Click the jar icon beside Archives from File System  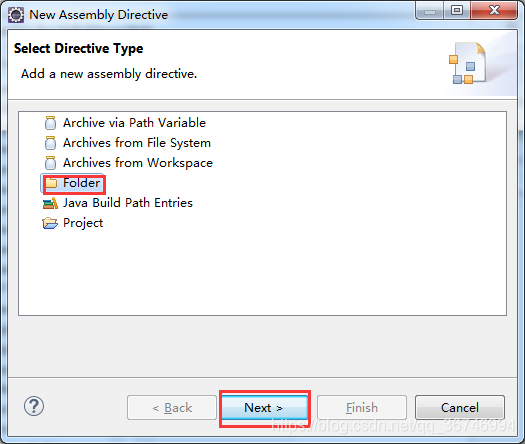50,143
